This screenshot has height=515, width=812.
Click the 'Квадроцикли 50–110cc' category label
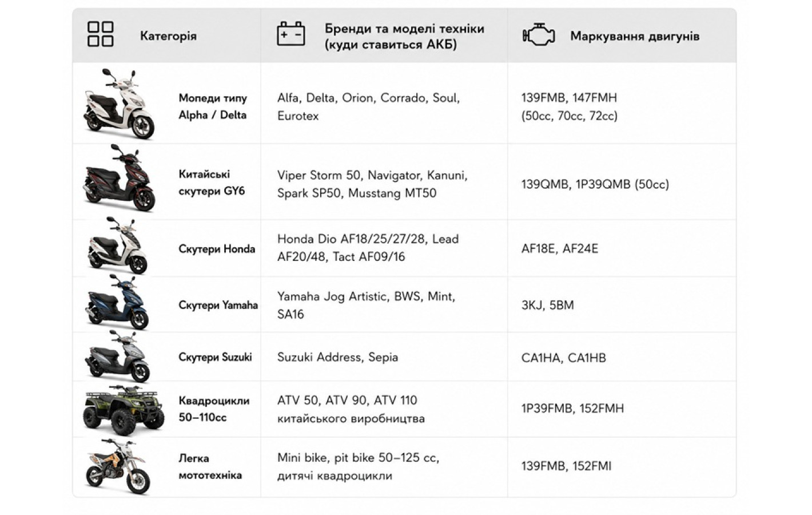click(214, 409)
